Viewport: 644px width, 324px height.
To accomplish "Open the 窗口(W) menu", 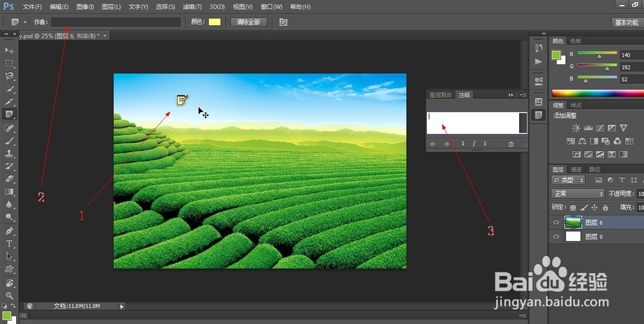I will (x=272, y=7).
